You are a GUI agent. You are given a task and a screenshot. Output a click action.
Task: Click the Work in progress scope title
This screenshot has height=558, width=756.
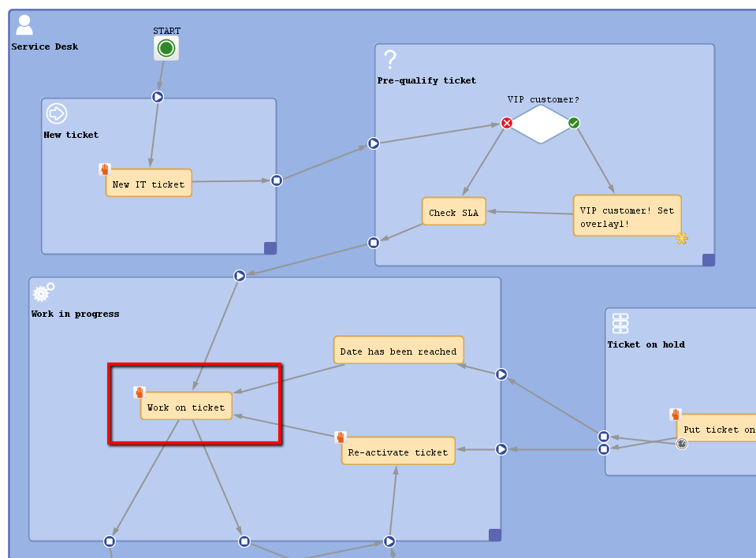pyautogui.click(x=75, y=314)
